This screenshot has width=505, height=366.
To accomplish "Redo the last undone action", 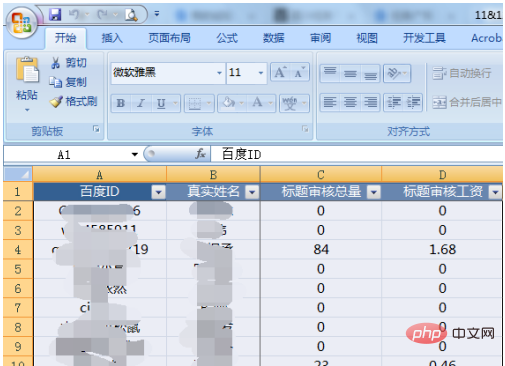I will click(102, 15).
